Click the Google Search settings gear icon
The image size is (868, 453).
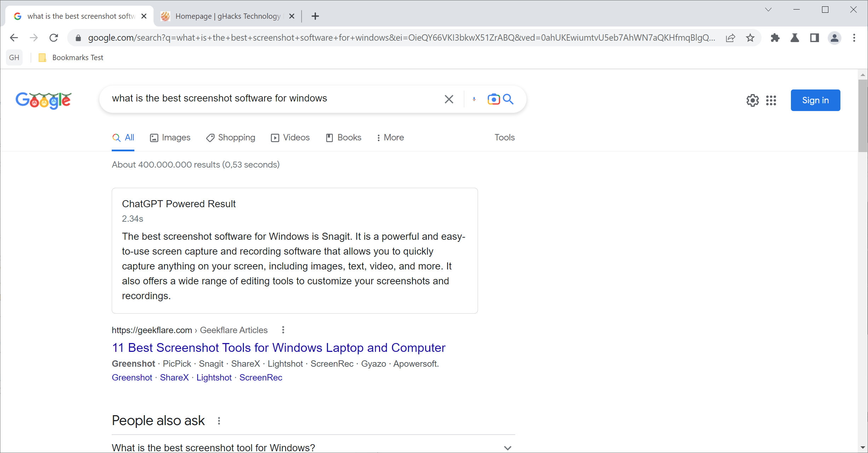751,100
